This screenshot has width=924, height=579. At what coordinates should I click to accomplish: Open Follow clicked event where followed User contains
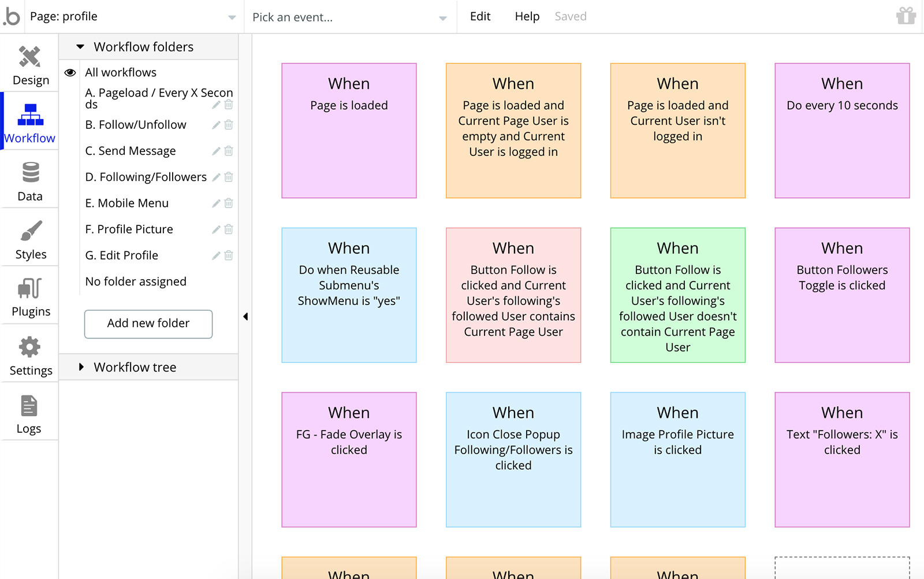513,295
